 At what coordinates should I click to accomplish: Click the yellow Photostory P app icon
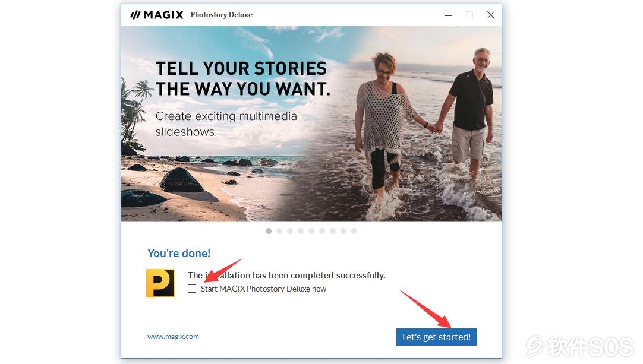coord(160,283)
